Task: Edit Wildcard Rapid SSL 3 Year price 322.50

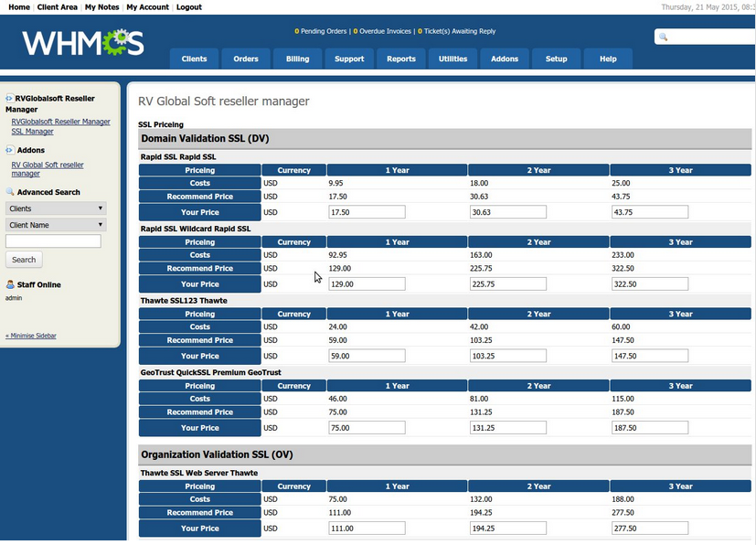Action: tap(650, 283)
